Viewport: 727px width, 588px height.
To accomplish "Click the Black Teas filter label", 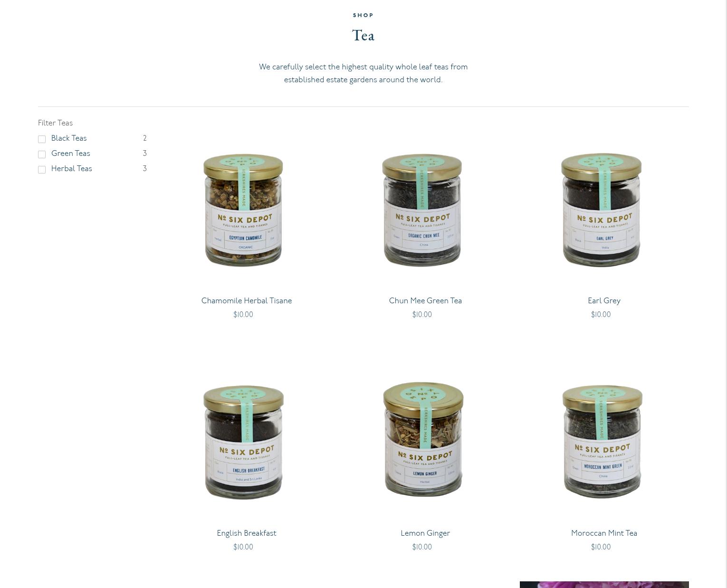I will point(69,138).
